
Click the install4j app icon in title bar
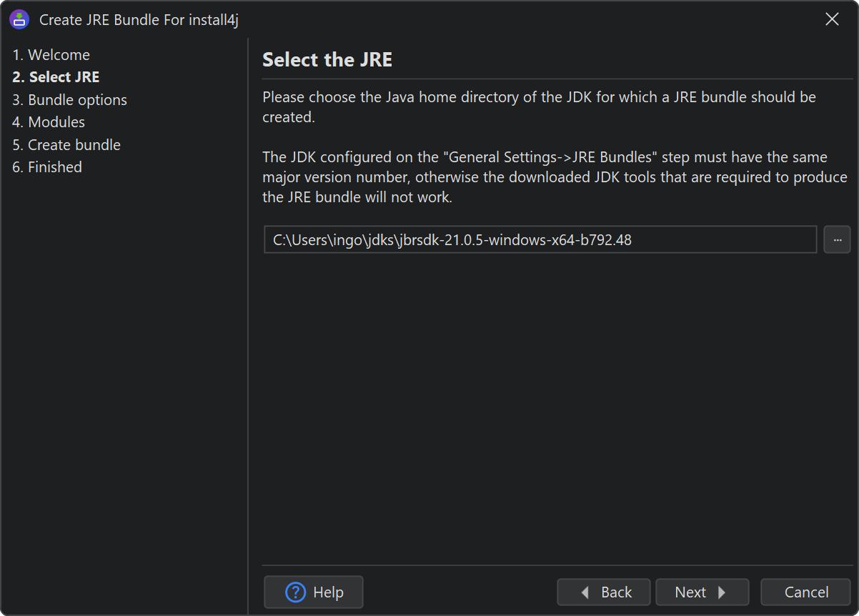point(19,19)
